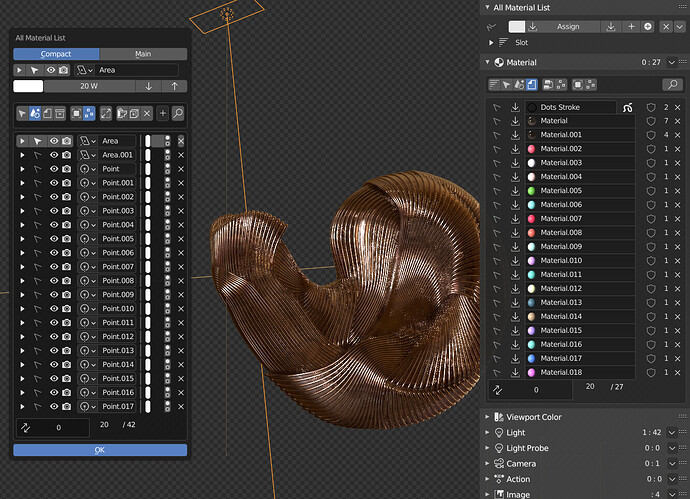Image resolution: width=690 pixels, height=499 pixels.
Task: Click the magnifier search in material toolbar
Action: pos(672,84)
